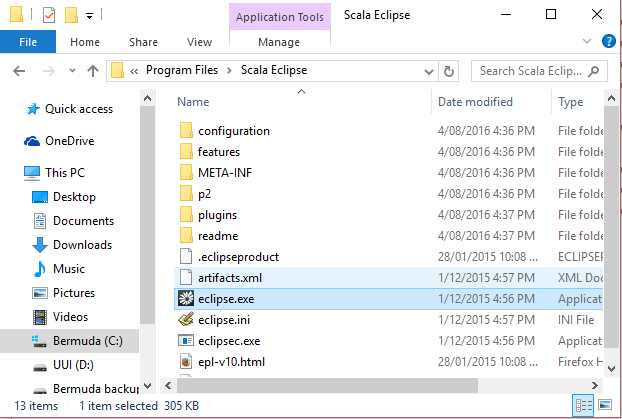This screenshot has width=622, height=419.
Task: Click the Properties checkmark icon in title bar
Action: point(49,15)
